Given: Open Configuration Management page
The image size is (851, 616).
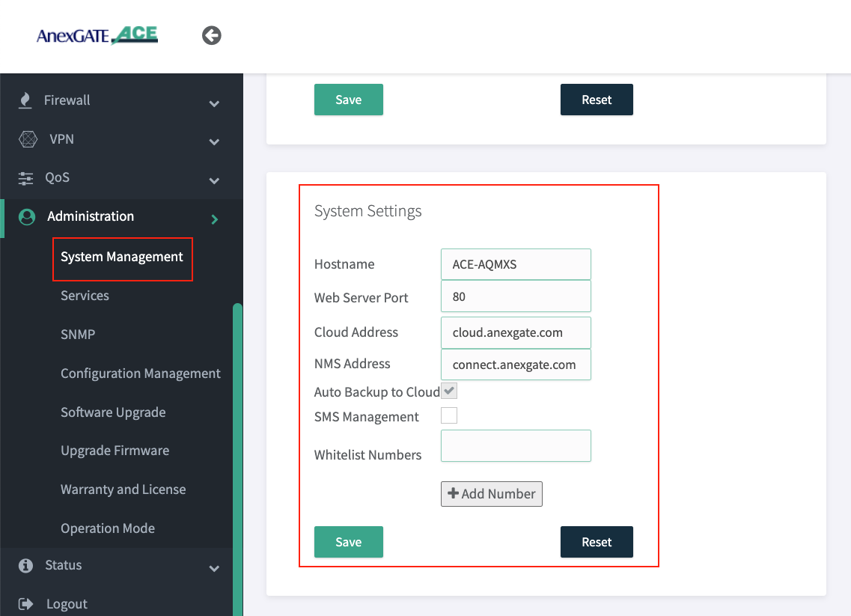Looking at the screenshot, I should point(141,373).
